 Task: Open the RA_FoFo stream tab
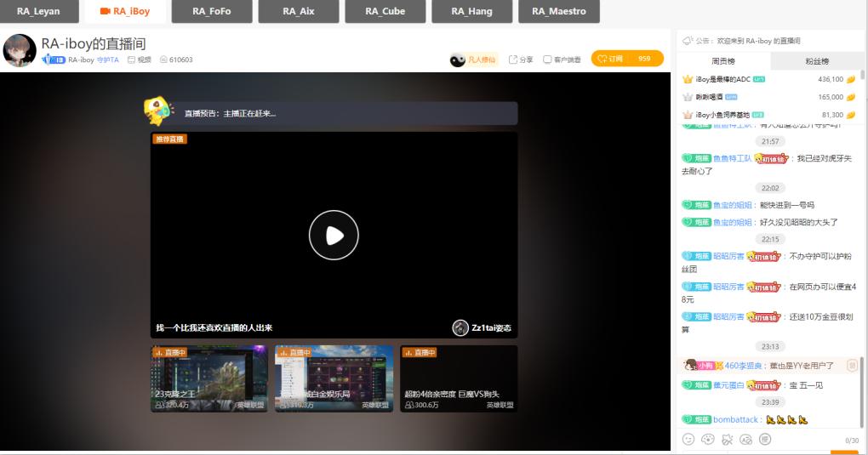211,11
